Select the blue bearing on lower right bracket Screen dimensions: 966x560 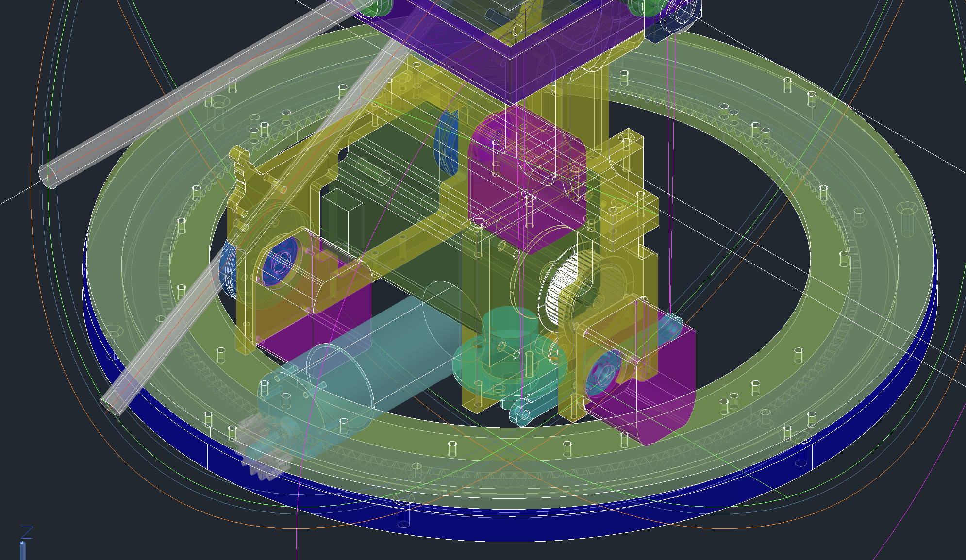603,373
